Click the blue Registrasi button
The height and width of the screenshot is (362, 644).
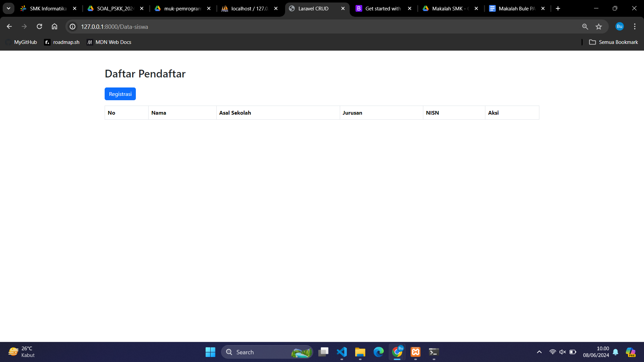(x=120, y=94)
